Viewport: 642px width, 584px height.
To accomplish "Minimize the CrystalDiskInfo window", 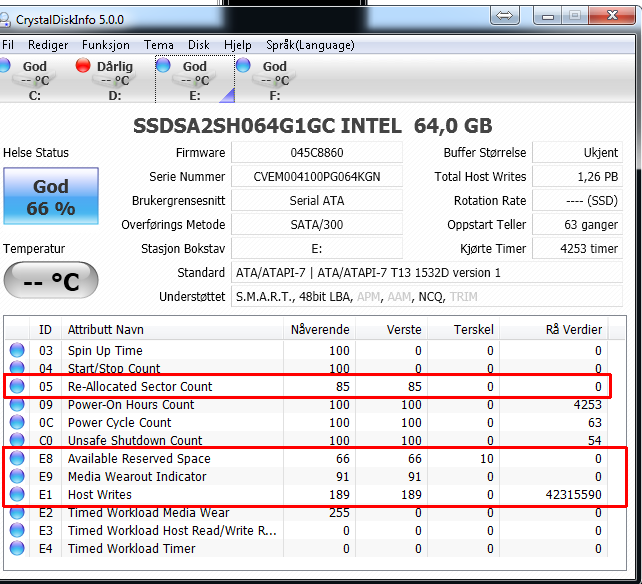I will 547,16.
